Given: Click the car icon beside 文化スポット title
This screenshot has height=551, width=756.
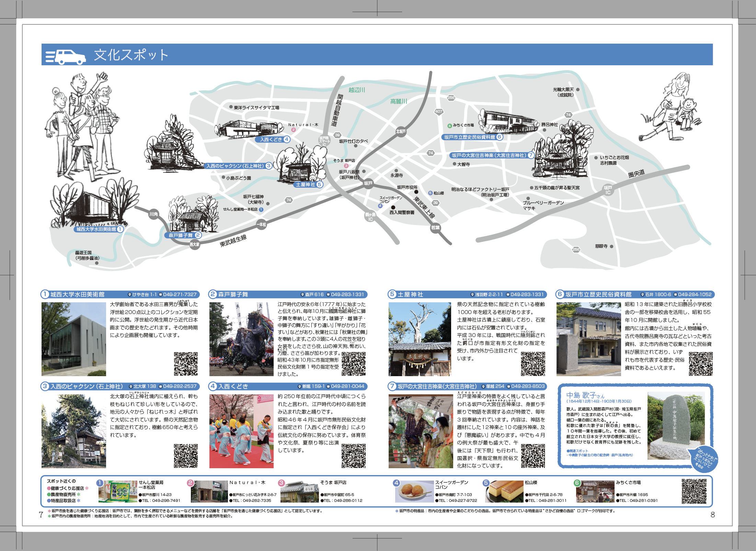Looking at the screenshot, I should [x=65, y=57].
